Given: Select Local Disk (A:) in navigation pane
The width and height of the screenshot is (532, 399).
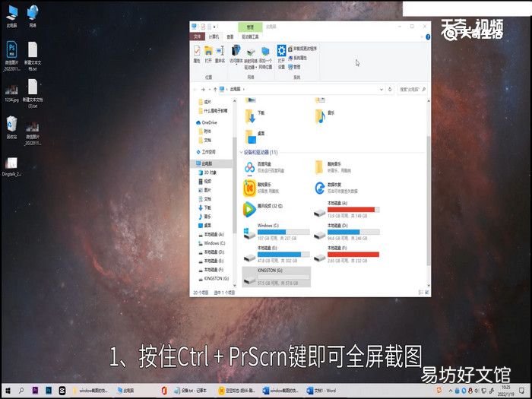Looking at the screenshot, I should click(211, 234).
